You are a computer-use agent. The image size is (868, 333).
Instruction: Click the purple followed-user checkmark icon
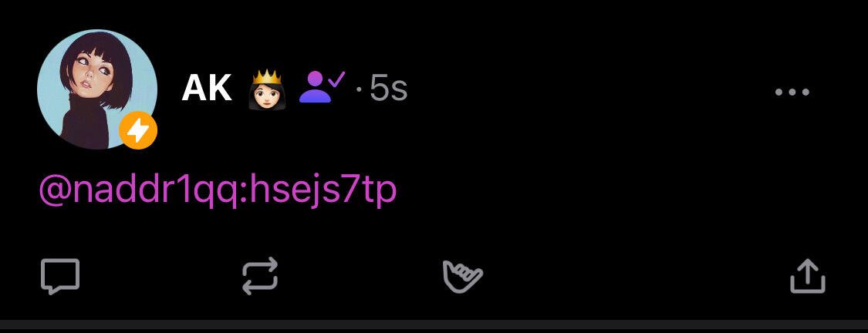click(x=322, y=87)
